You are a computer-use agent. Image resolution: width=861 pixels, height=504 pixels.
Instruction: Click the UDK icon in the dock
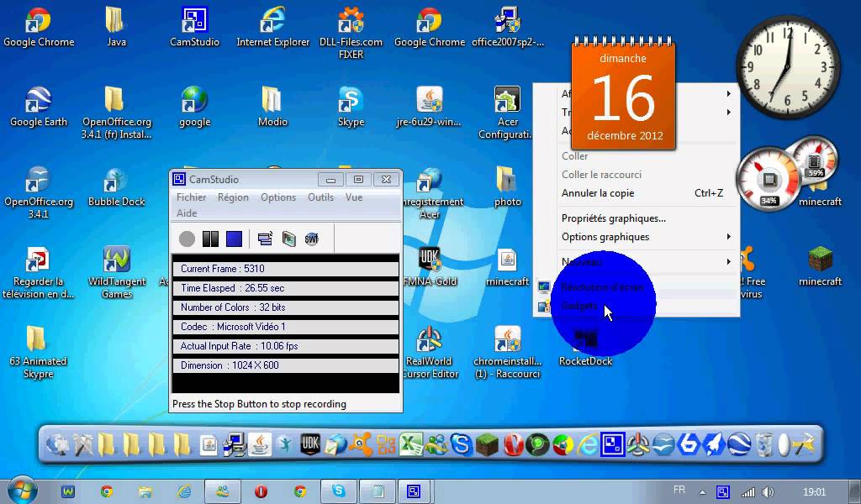309,444
